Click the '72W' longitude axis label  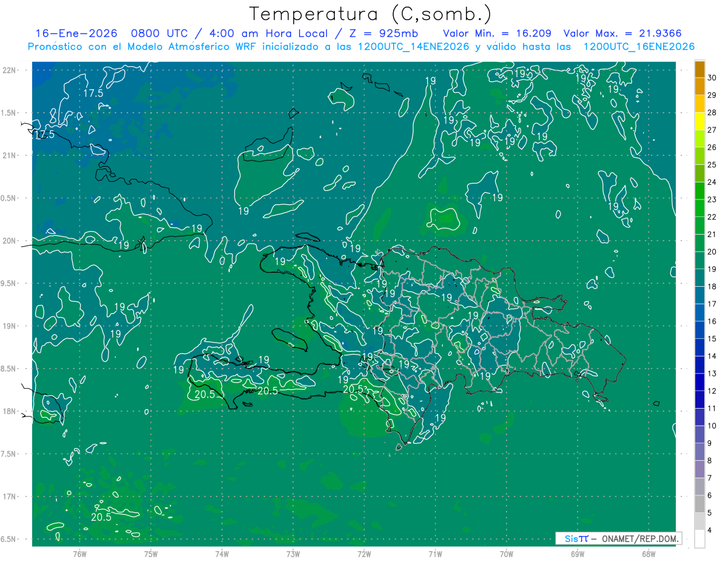[x=364, y=554]
